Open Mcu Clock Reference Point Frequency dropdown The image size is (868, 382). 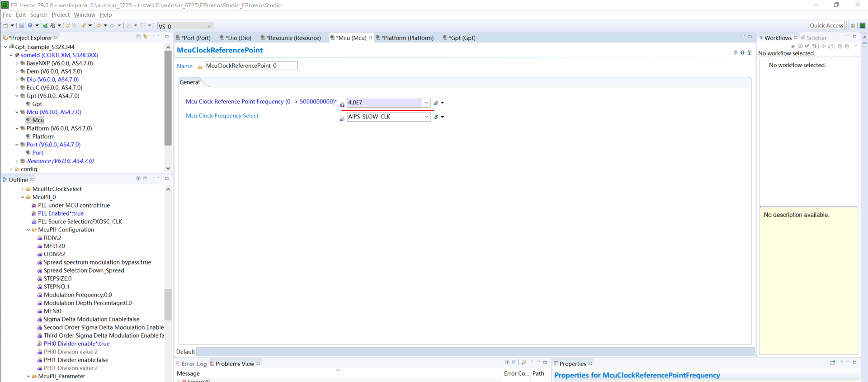tap(426, 103)
